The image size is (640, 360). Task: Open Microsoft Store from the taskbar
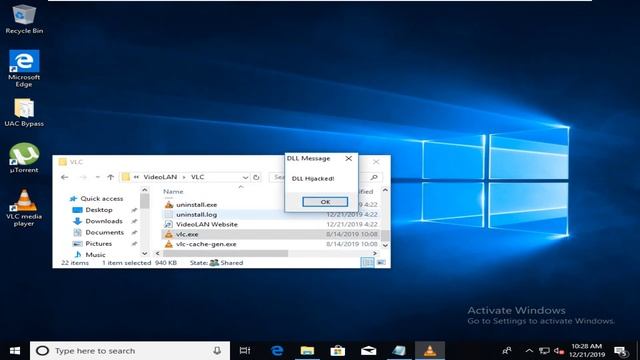tap(338, 351)
